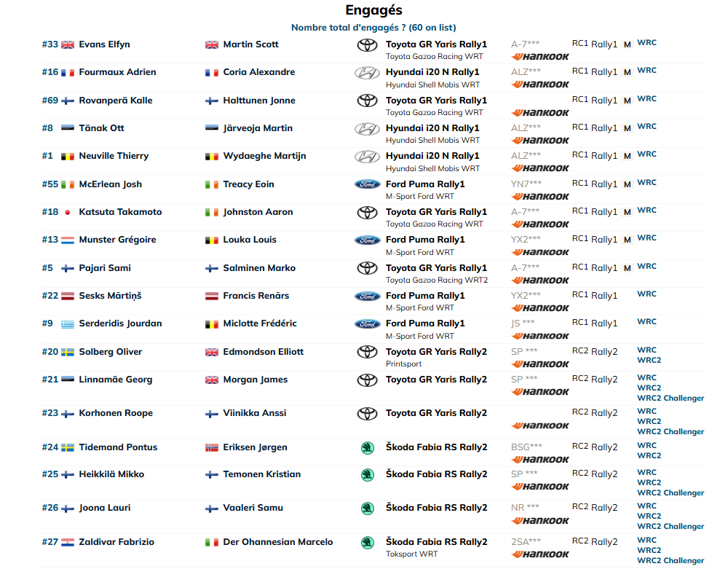
Task: Click Toyota GR Yaris Rally2 link for Korhonen
Action: pos(436,413)
